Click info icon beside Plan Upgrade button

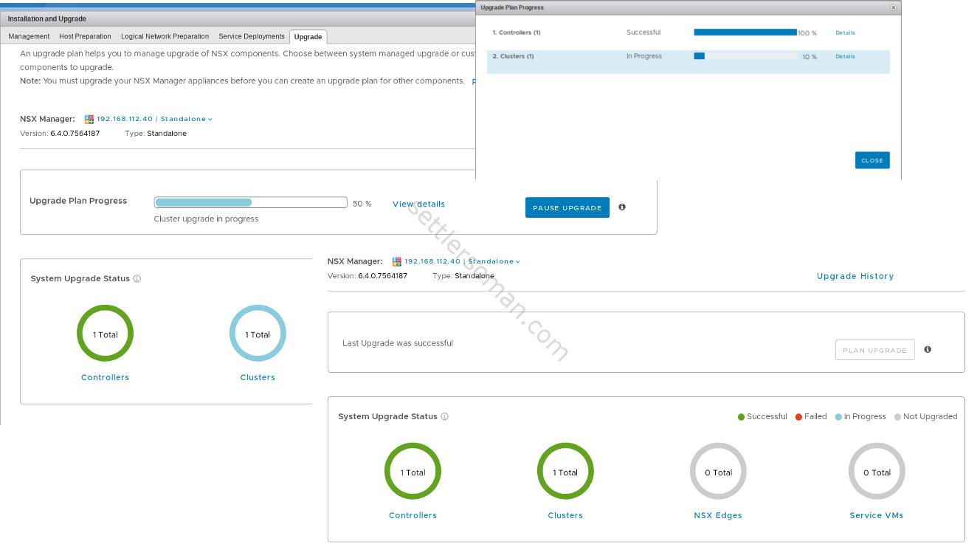click(928, 350)
